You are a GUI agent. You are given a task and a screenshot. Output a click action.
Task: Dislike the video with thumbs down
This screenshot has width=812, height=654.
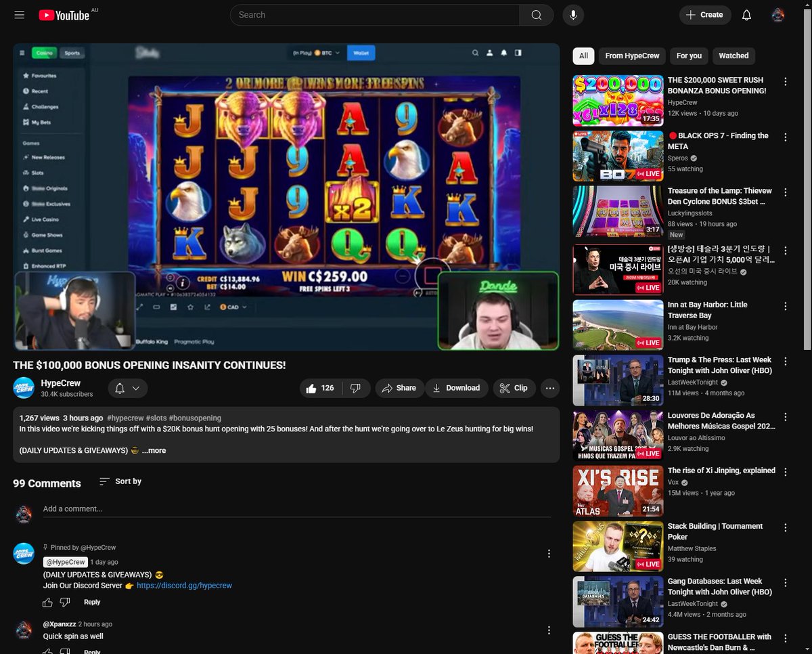coord(355,388)
